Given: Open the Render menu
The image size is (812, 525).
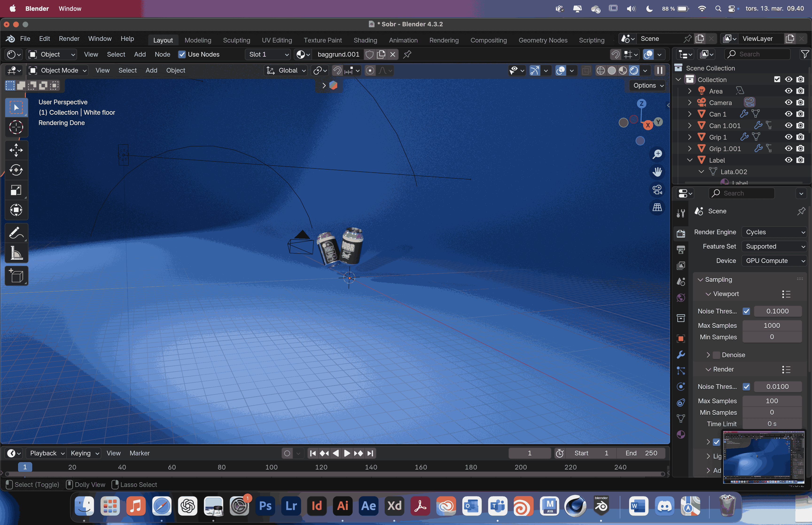Looking at the screenshot, I should click(x=69, y=39).
